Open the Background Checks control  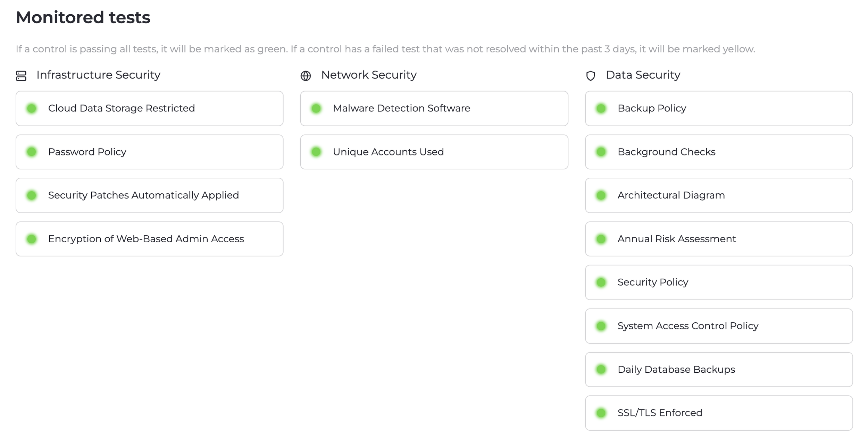719,152
